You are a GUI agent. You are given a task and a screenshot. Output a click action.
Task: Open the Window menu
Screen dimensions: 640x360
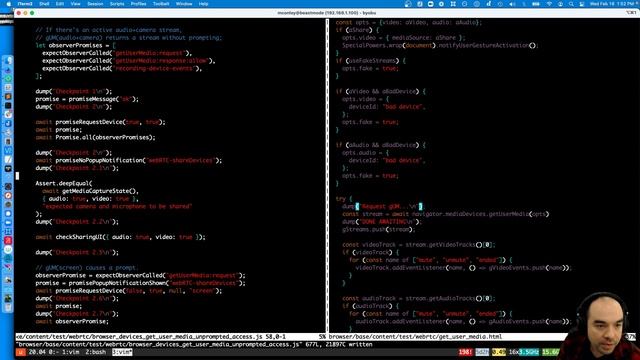(184, 4)
